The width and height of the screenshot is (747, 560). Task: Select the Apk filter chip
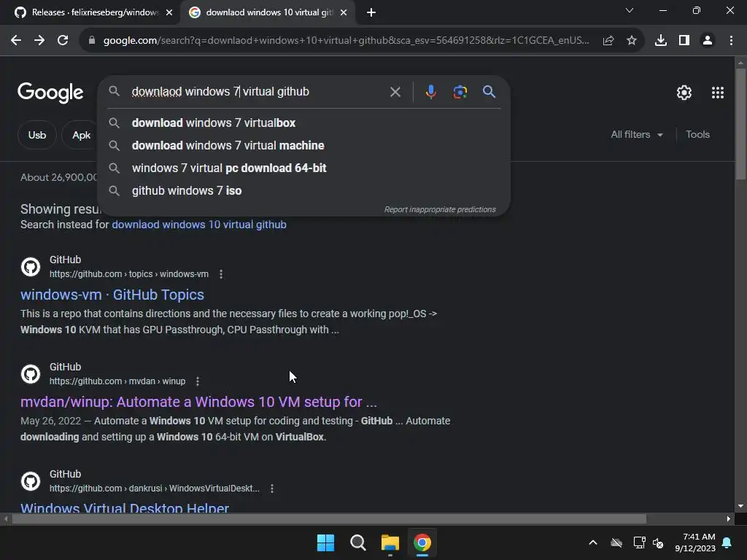click(x=82, y=135)
